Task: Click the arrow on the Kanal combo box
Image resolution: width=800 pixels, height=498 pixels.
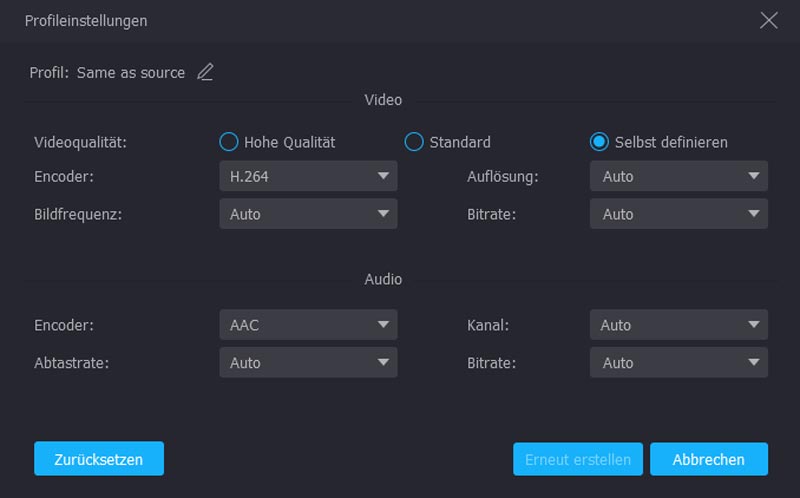Action: (x=754, y=325)
